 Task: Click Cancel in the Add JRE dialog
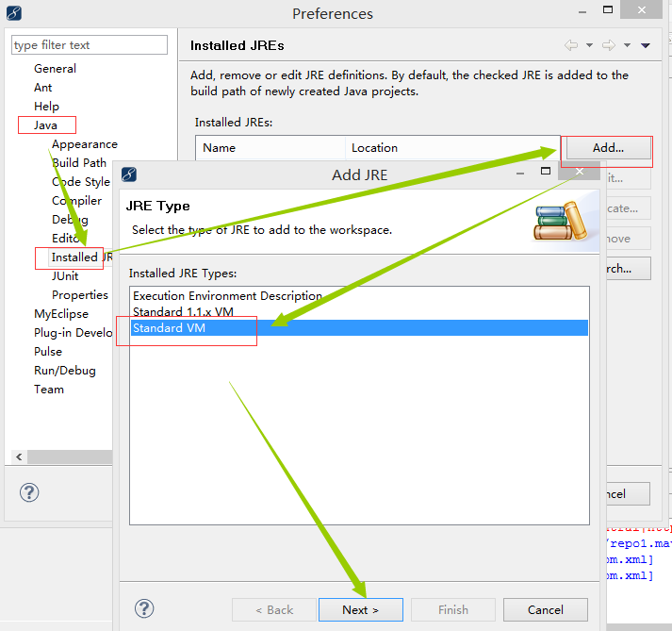(x=545, y=609)
